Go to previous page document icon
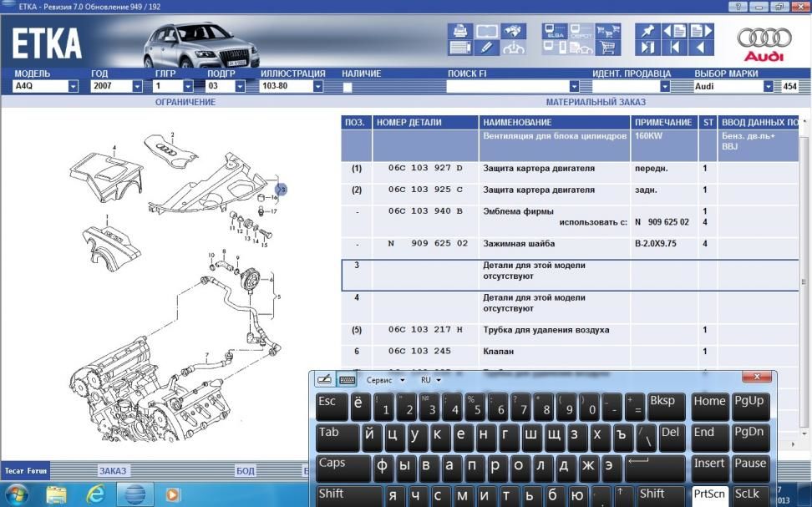The height and width of the screenshot is (507, 812). pos(674,31)
